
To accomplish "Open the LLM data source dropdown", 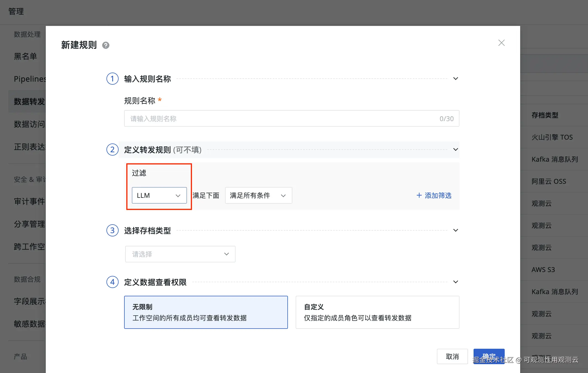I will coord(159,195).
